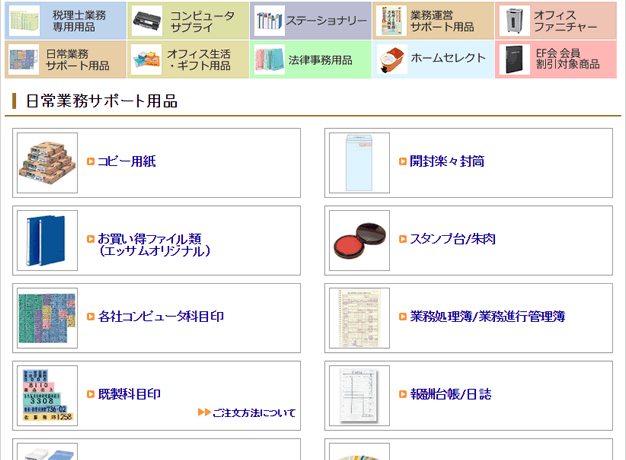This screenshot has height=460, width=626.
Task: Click binder icon in 税理士業務専用用品 tab
Action: click(x=24, y=21)
